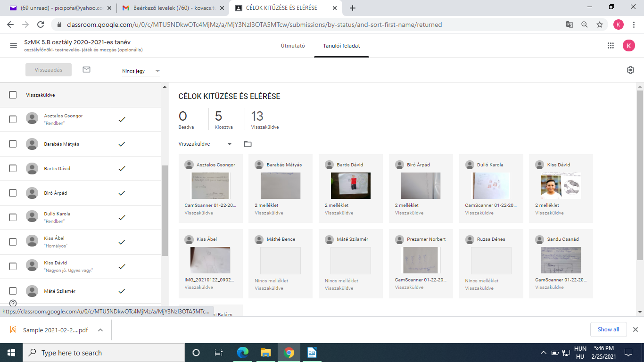Open the Google apps grid icon

pos(611,46)
